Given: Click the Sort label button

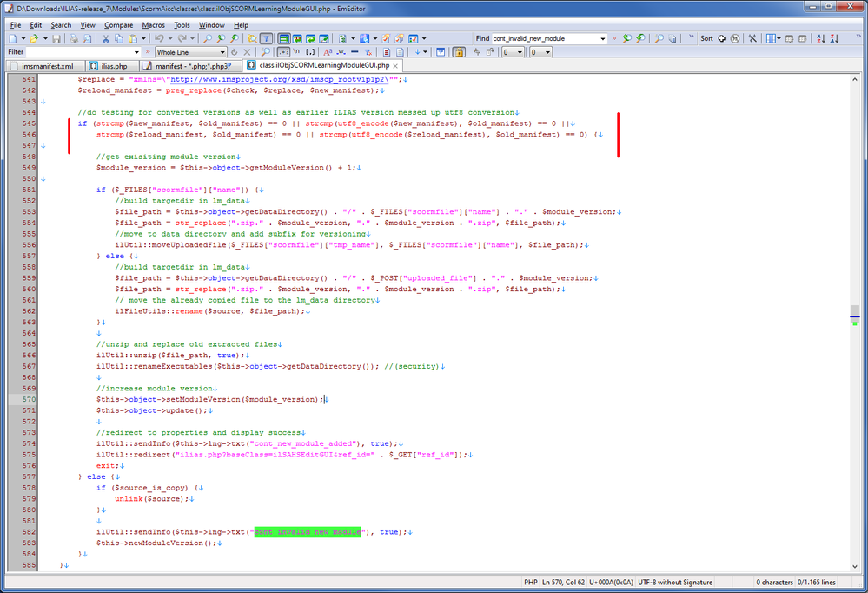Looking at the screenshot, I should 706,39.
